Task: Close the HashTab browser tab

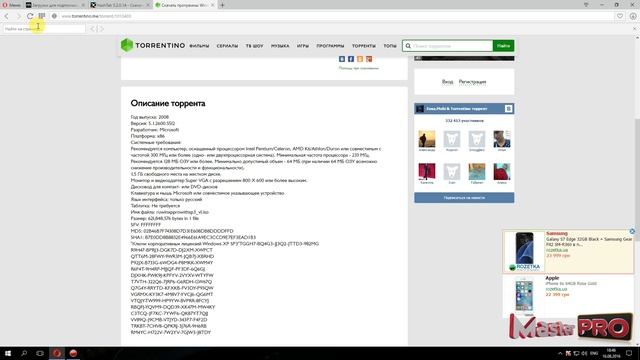Action: [x=148, y=5]
